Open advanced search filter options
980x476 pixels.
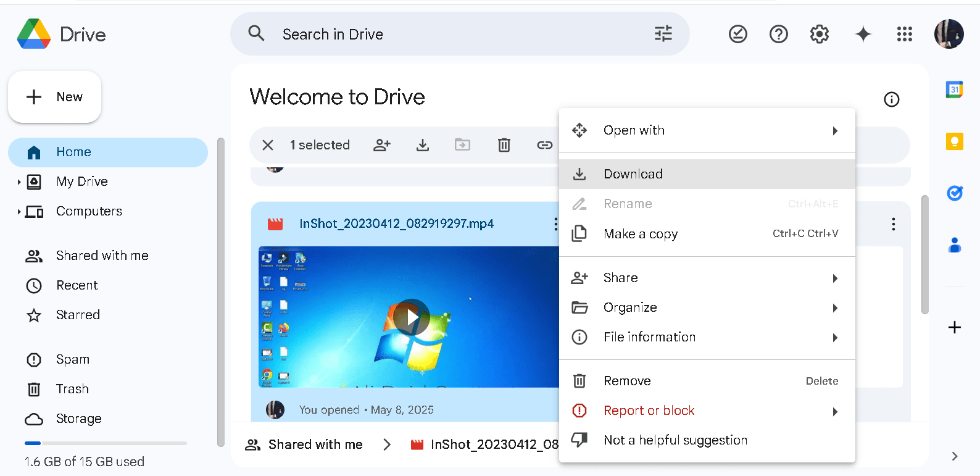coord(663,34)
